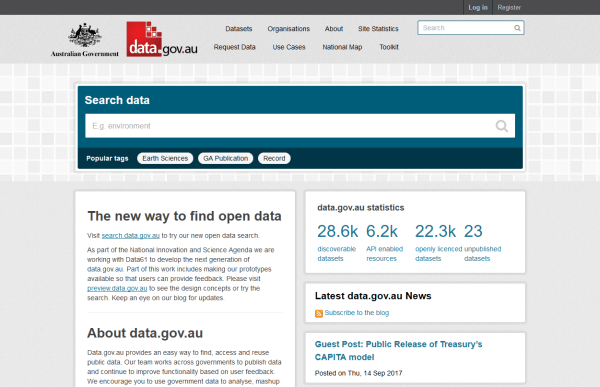Open Toolkit in navigation

tap(389, 47)
